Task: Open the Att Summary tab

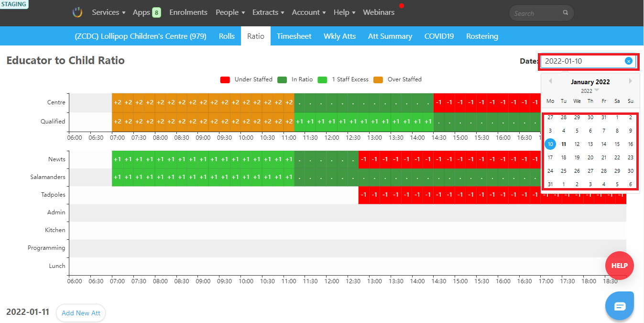Action: tap(390, 36)
